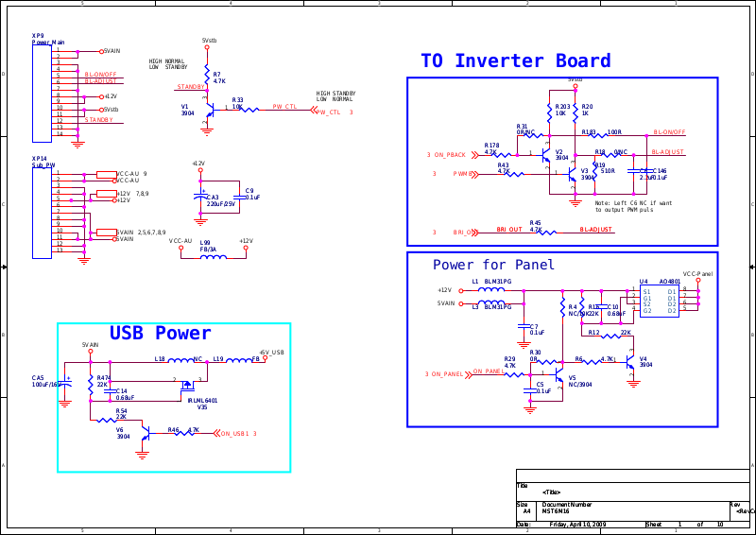Select the XP9 Power_Main connector block

click(x=42, y=92)
